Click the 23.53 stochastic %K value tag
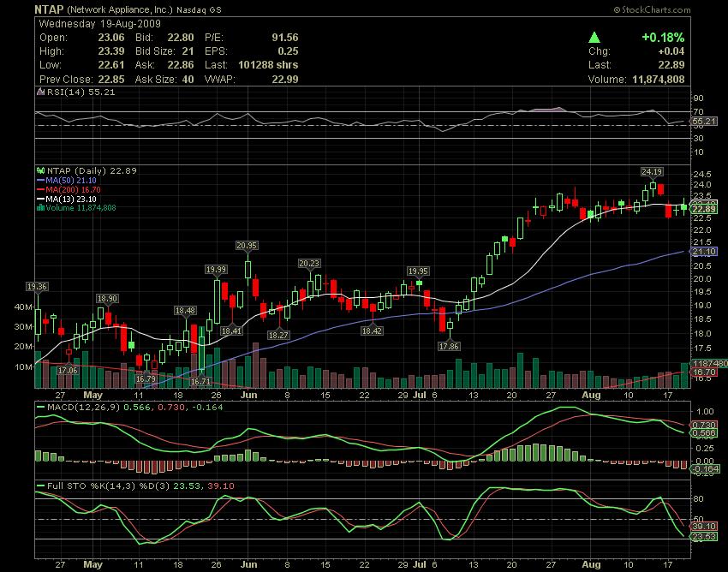Image resolution: width=728 pixels, height=572 pixels. click(x=704, y=537)
